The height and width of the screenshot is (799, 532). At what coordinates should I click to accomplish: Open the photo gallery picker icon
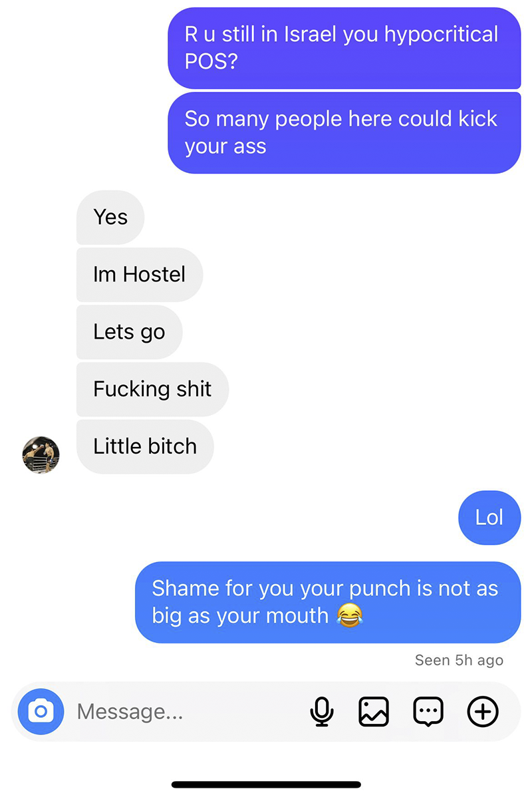tap(374, 712)
